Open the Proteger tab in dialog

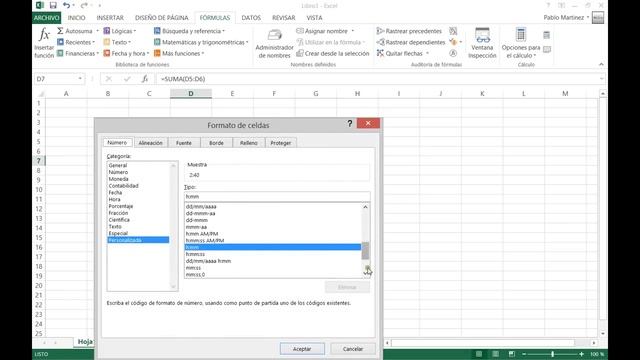coord(281,143)
